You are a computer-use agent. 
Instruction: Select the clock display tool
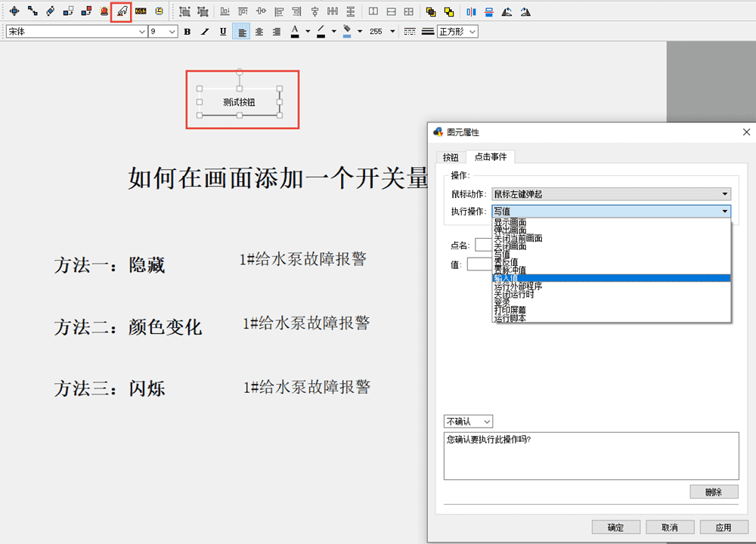[159, 11]
